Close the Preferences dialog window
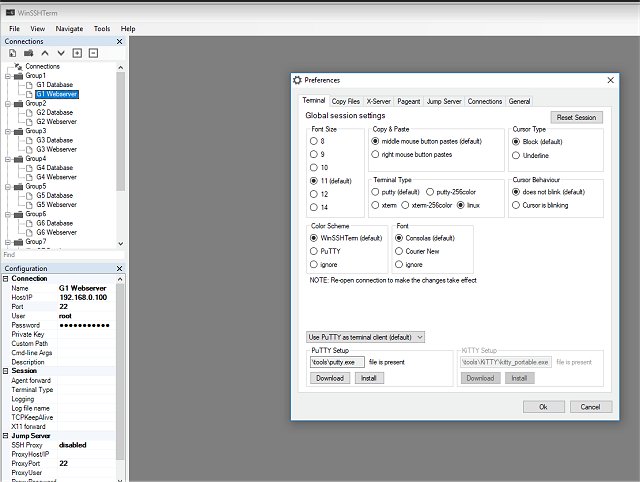This screenshot has width=640, height=482. [x=611, y=80]
